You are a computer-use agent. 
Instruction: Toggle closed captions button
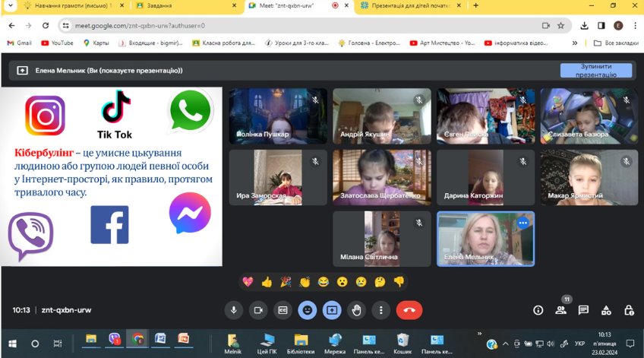pyautogui.click(x=283, y=310)
